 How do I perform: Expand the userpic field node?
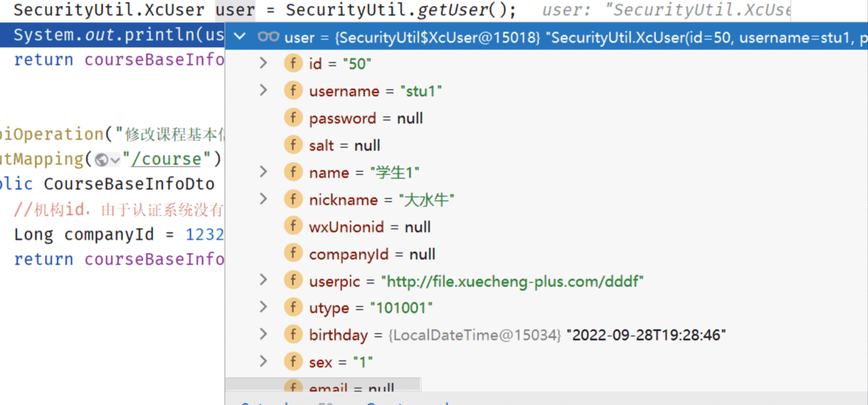click(x=263, y=281)
